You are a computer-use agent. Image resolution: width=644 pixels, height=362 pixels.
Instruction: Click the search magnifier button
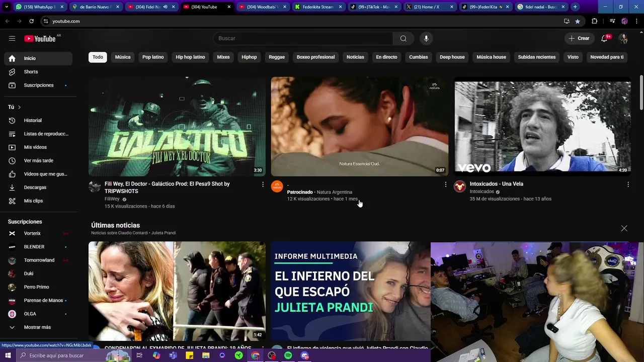tap(404, 38)
